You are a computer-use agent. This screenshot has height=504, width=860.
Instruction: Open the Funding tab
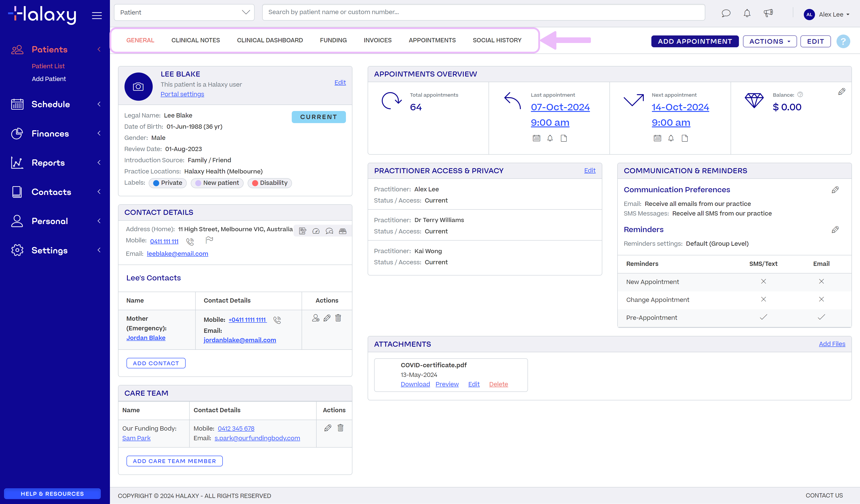point(333,40)
